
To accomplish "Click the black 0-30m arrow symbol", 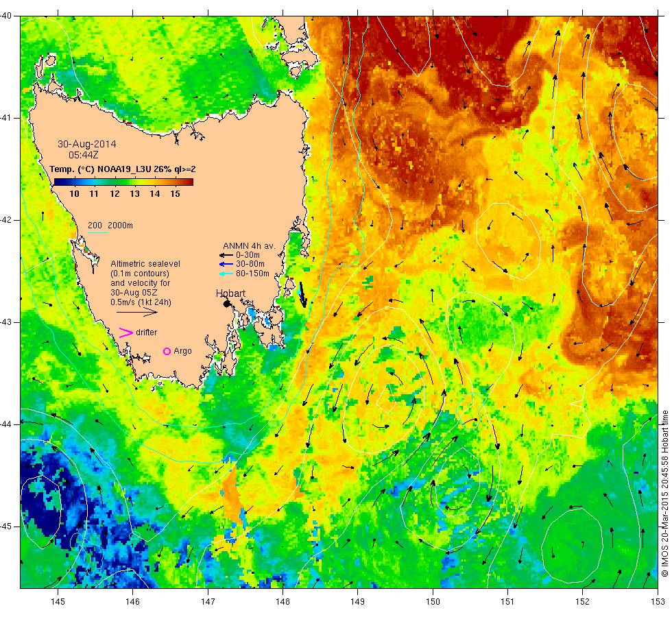I will click(226, 255).
